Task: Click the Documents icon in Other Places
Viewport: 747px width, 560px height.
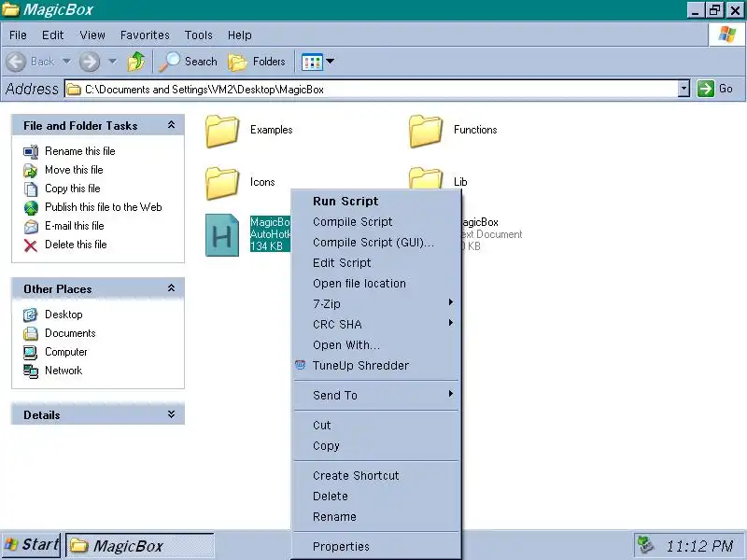Action: coord(31,333)
